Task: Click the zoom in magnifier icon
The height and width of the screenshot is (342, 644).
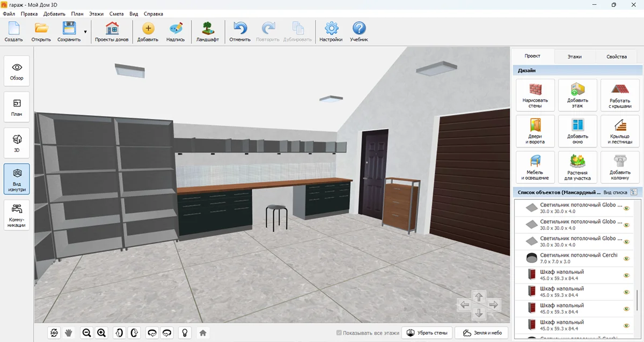Action: (101, 333)
